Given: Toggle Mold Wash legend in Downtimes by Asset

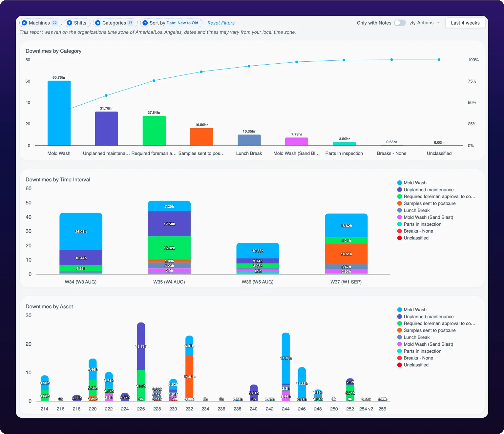Looking at the screenshot, I should point(412,310).
